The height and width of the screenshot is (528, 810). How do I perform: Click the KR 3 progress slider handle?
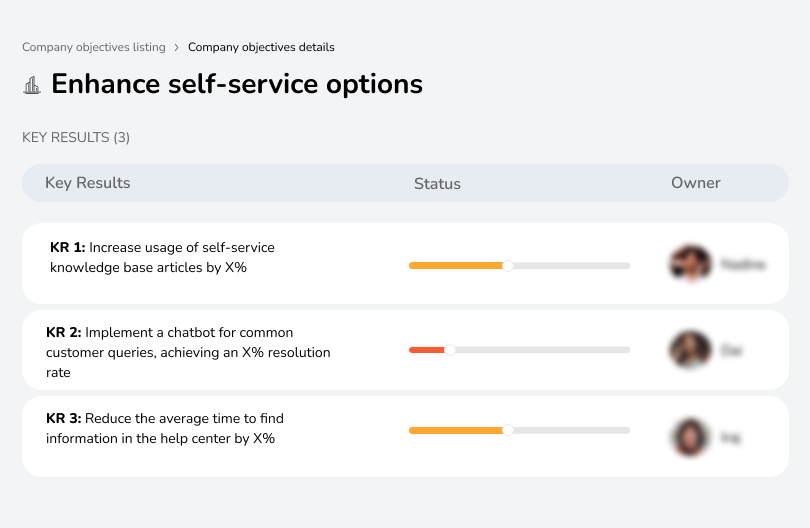coord(507,430)
